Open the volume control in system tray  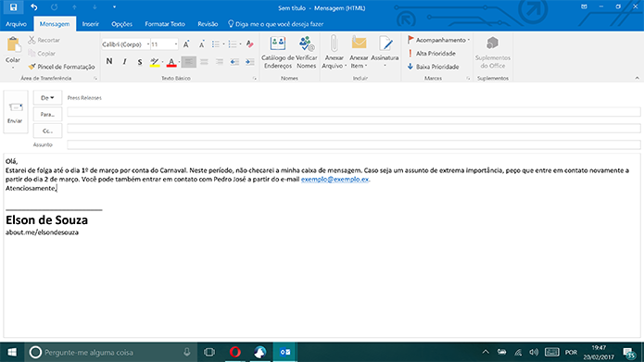click(534, 352)
